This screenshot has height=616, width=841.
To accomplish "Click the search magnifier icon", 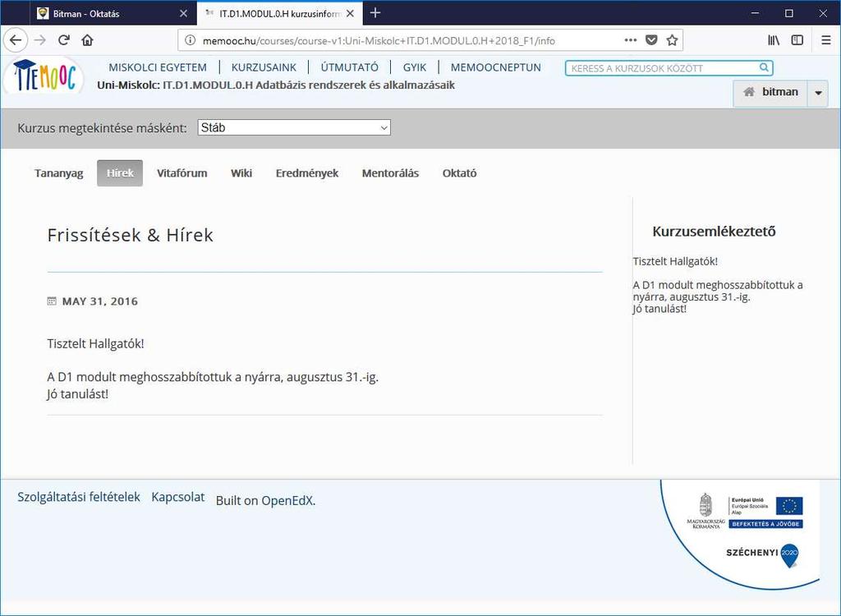I will tap(764, 67).
